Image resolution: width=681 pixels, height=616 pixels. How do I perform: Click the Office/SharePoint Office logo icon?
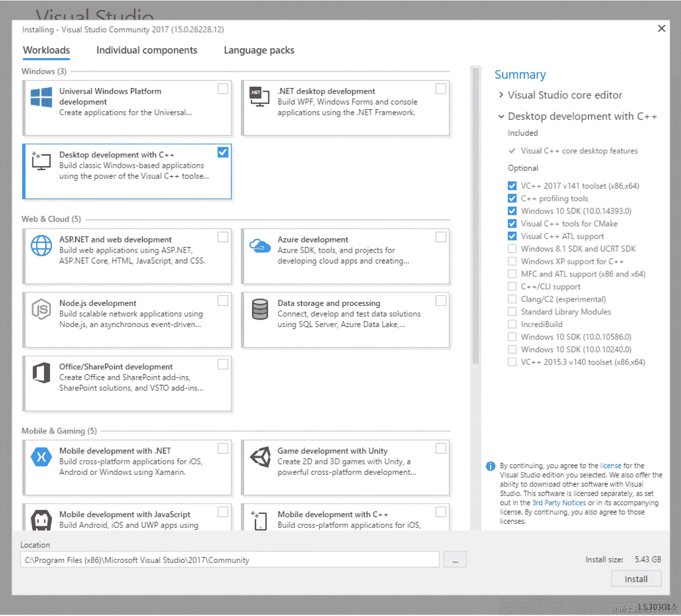tap(42, 373)
